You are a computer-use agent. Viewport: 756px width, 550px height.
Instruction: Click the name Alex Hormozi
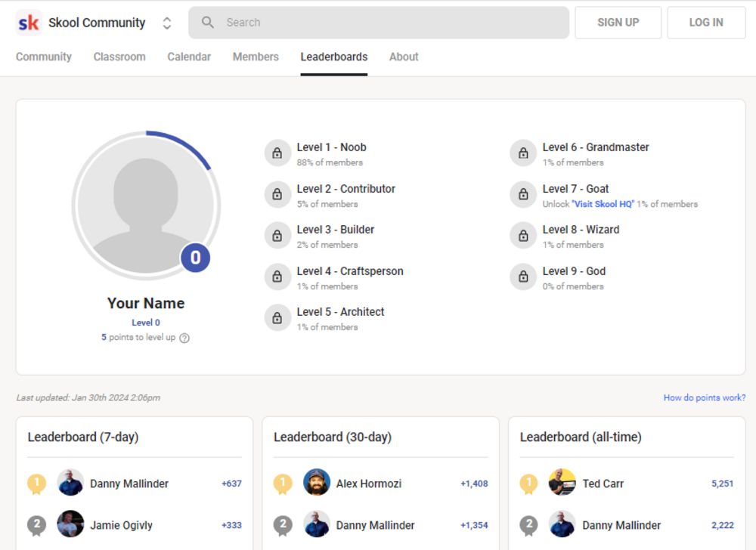[369, 484]
